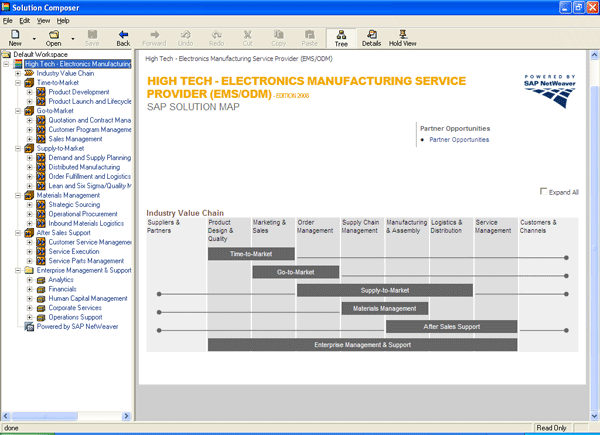Activate the Tree view toolbar icon
Image resolution: width=600 pixels, height=435 pixels.
[341, 35]
